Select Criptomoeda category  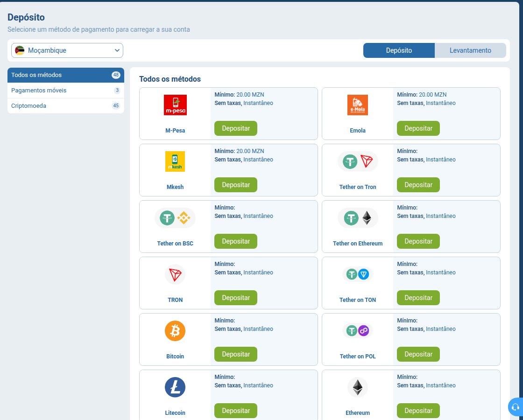(x=66, y=105)
